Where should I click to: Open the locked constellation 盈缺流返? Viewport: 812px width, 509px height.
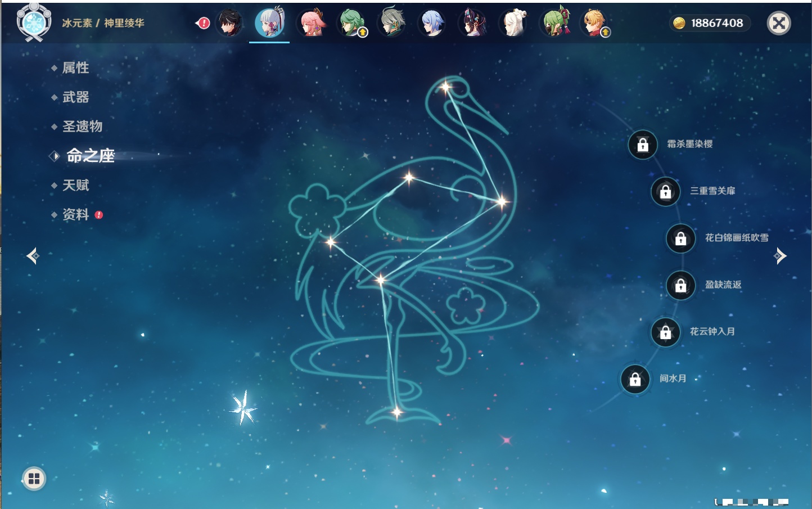click(680, 285)
